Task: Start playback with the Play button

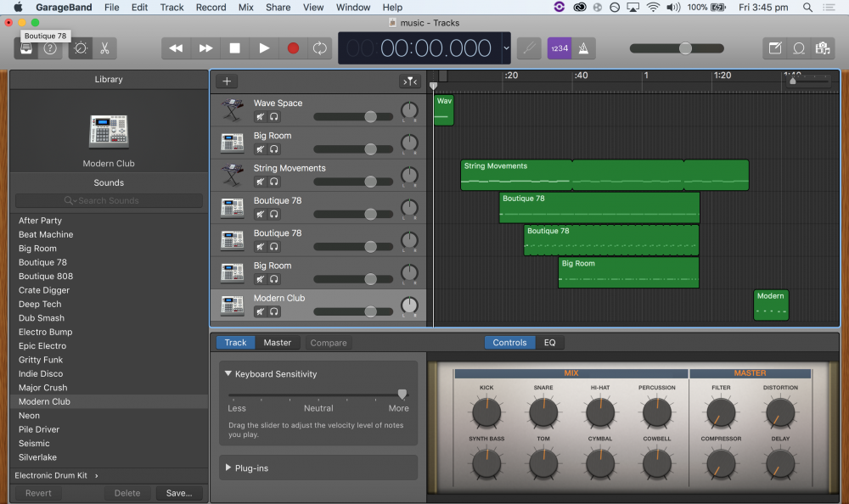Action: click(264, 48)
